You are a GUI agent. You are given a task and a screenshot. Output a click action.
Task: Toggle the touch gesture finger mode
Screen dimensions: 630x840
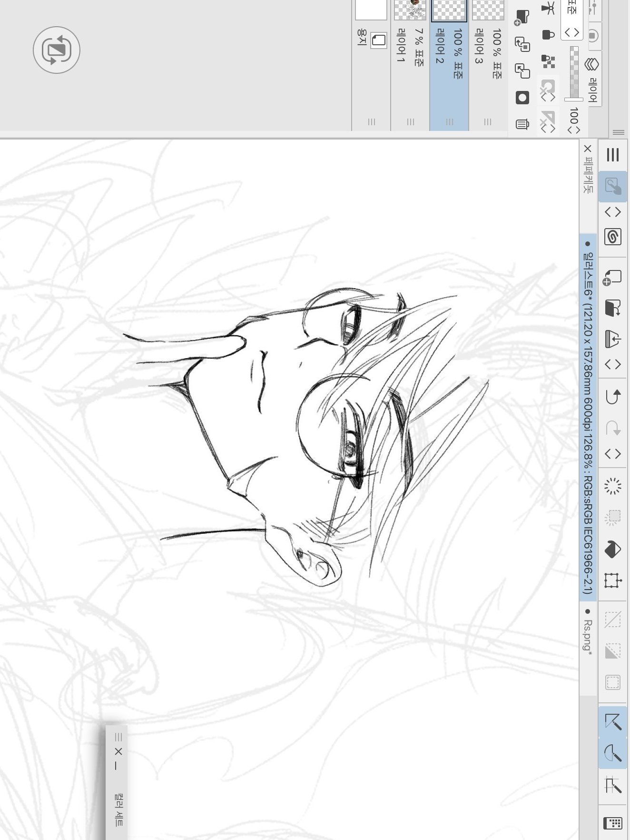click(613, 186)
